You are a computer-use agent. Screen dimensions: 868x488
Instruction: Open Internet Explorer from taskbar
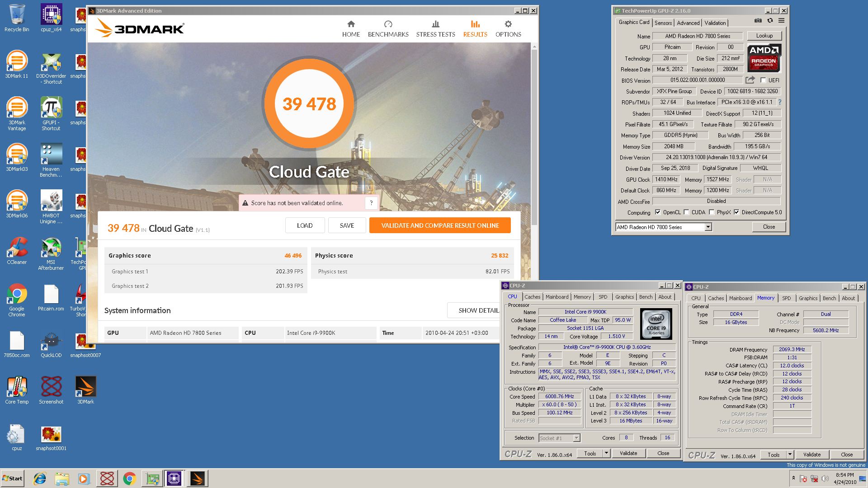pyautogui.click(x=40, y=479)
